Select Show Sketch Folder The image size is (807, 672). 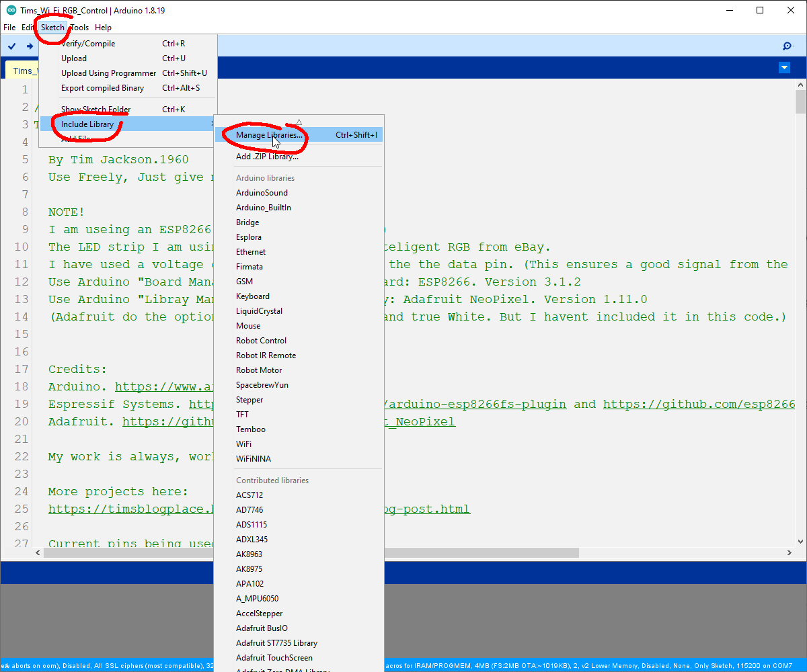pos(128,110)
